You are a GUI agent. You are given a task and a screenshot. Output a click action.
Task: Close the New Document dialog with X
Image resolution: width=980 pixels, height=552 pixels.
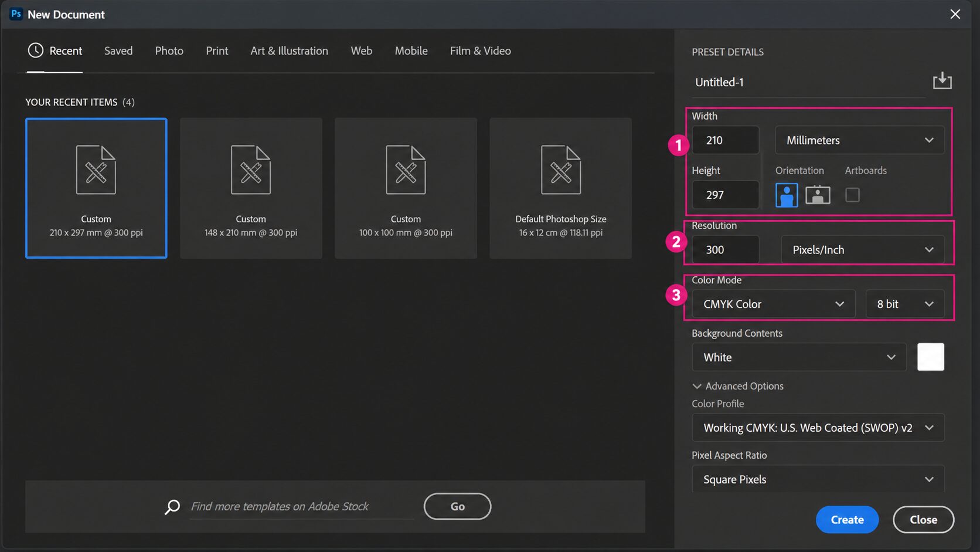[x=955, y=14]
